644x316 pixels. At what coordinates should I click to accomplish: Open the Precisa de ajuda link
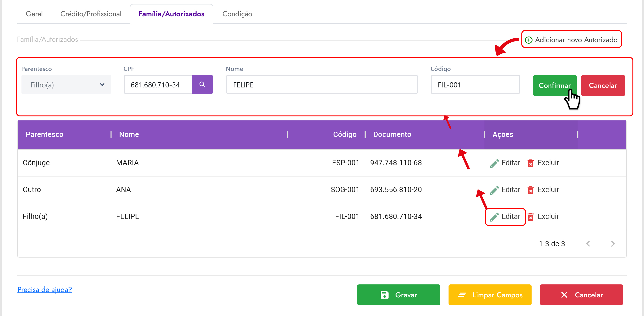click(45, 290)
